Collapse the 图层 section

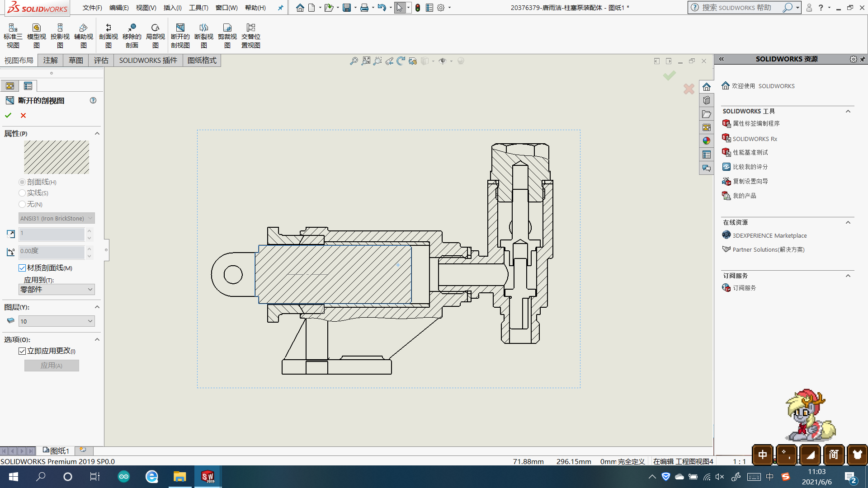click(97, 307)
